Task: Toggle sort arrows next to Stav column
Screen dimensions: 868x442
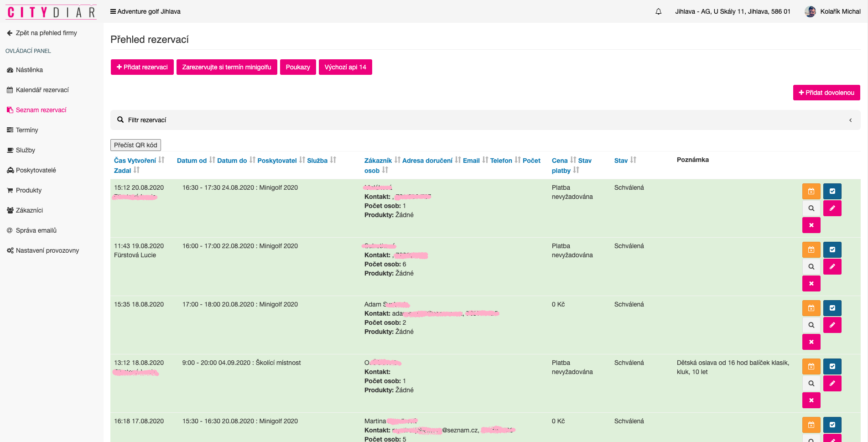Action: (633, 160)
